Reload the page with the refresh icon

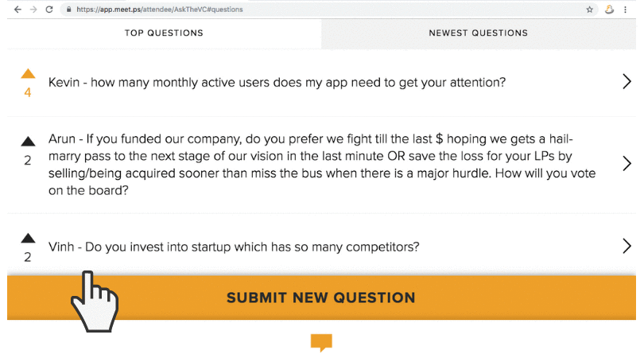[x=49, y=10]
